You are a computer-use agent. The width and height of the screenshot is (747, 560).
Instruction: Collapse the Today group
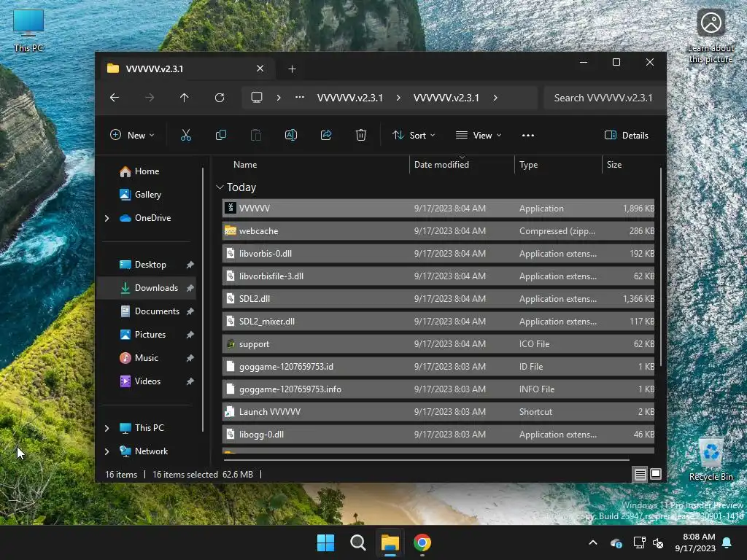[x=220, y=187]
